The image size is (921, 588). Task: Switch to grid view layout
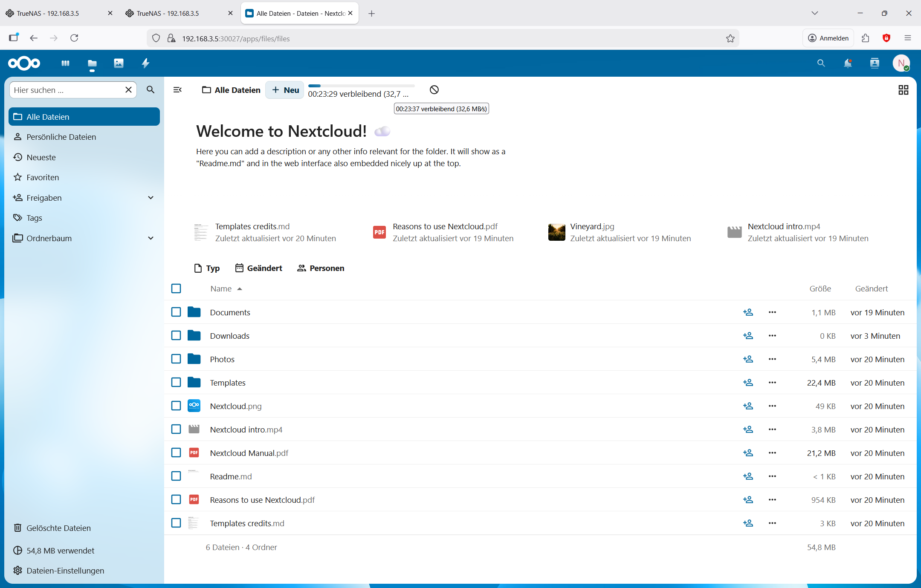click(x=903, y=90)
